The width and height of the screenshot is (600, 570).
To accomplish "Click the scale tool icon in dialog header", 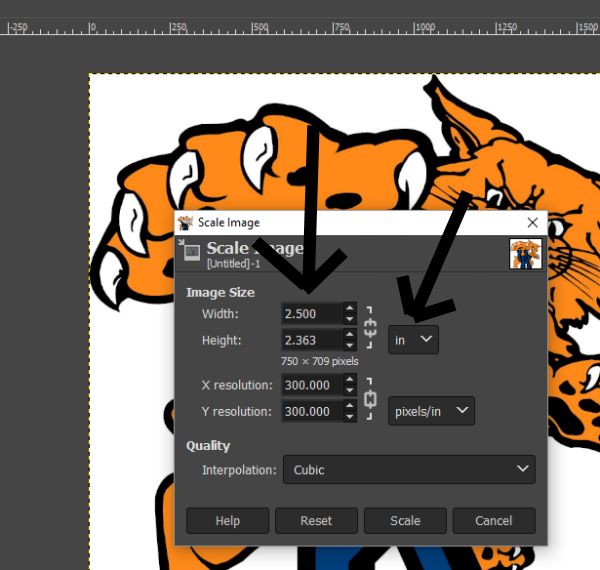I will pos(189,251).
